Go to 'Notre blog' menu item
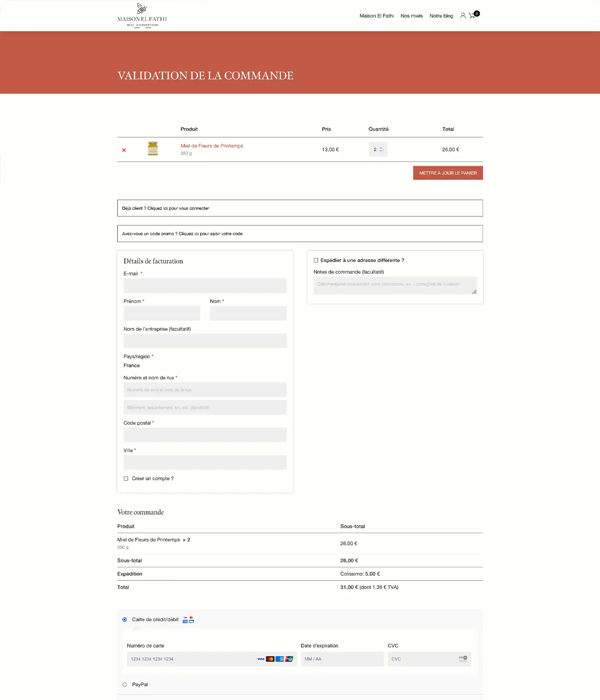This screenshot has width=600, height=700. point(441,16)
